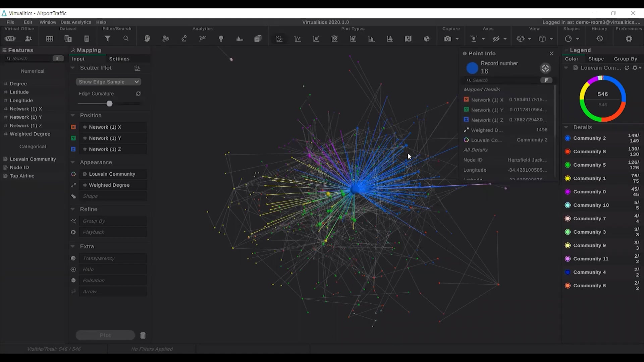The image size is (644, 362).
Task: Close the Point Info panel
Action: click(551, 53)
